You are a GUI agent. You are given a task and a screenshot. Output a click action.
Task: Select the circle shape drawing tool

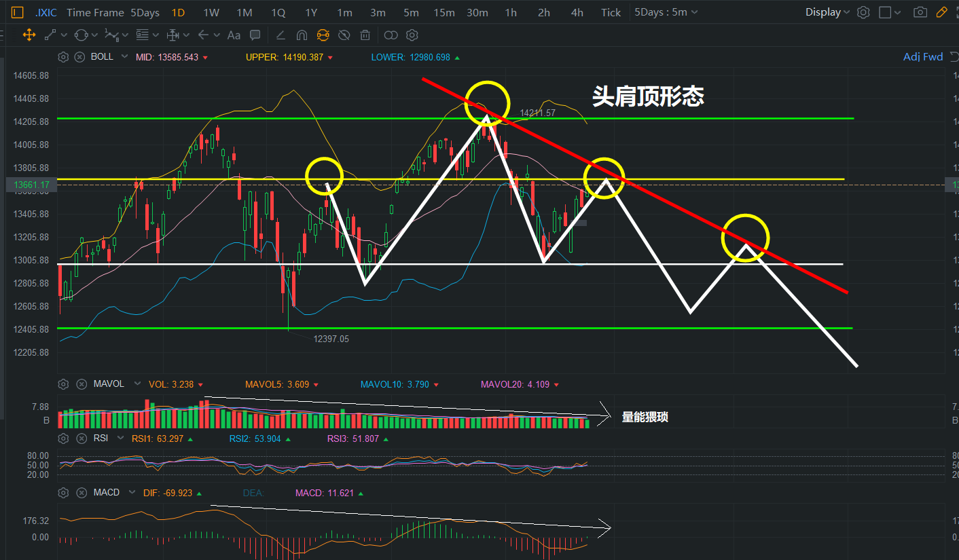pos(81,35)
